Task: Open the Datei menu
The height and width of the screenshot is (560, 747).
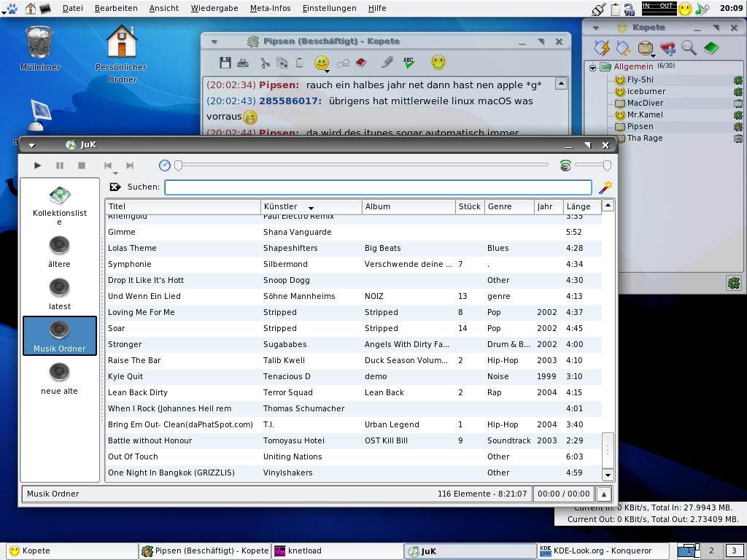Action: (x=72, y=8)
